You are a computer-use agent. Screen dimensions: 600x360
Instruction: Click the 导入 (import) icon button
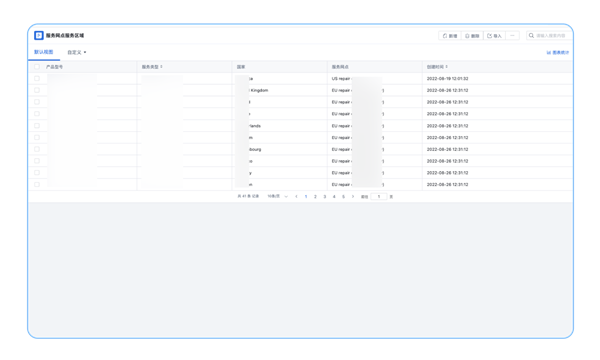(489, 36)
